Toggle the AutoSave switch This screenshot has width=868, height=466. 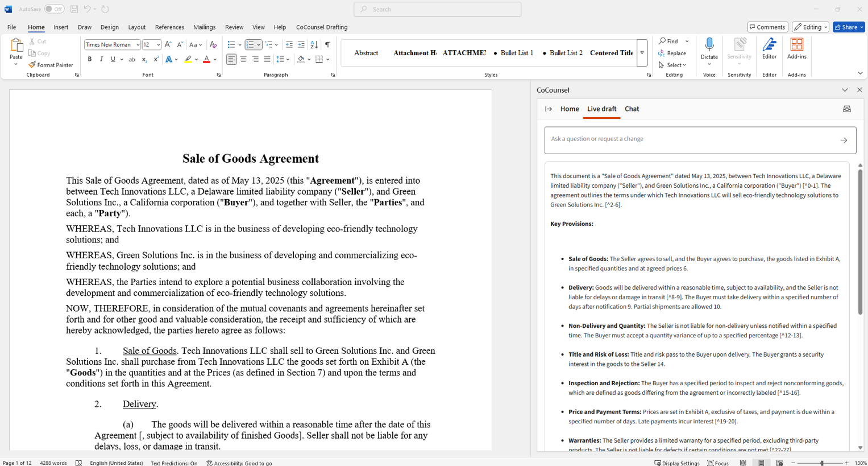(54, 9)
